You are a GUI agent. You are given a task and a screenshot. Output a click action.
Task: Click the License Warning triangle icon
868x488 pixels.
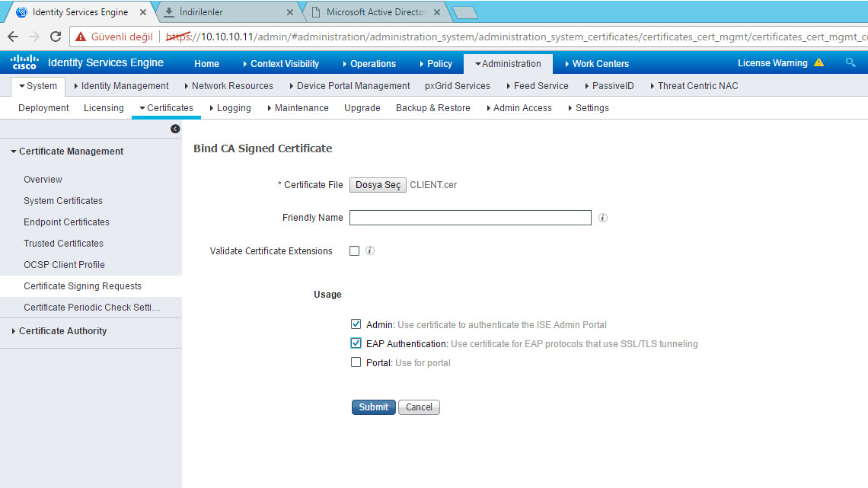click(819, 62)
